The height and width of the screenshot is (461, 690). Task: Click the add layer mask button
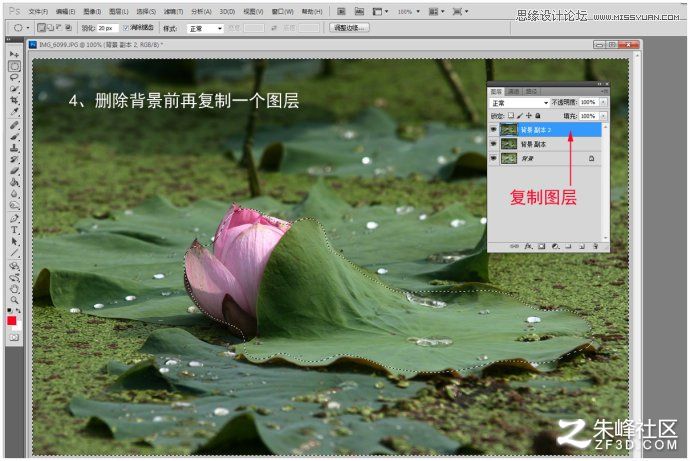(542, 247)
